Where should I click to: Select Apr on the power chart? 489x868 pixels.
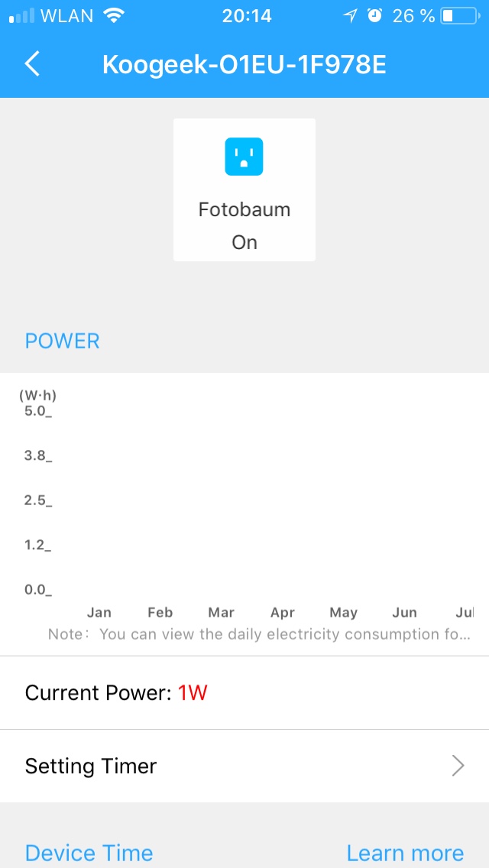click(283, 612)
